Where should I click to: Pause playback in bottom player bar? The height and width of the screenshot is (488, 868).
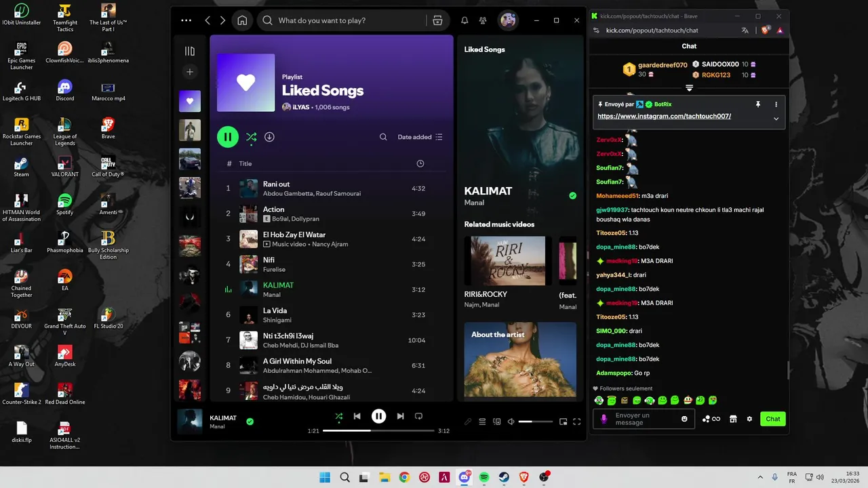pos(379,416)
